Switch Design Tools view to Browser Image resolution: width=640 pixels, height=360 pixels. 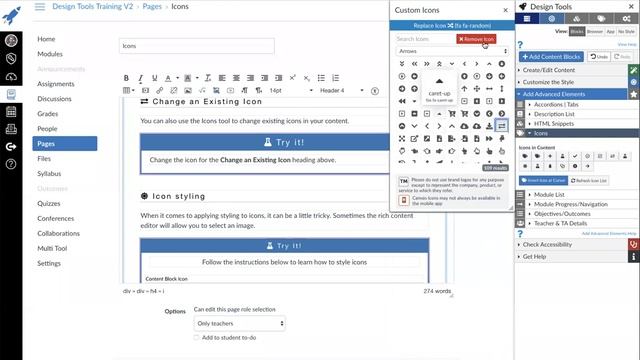595,31
